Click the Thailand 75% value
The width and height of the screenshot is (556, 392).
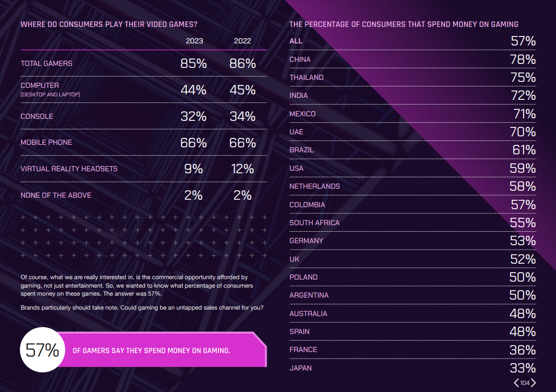[523, 77]
